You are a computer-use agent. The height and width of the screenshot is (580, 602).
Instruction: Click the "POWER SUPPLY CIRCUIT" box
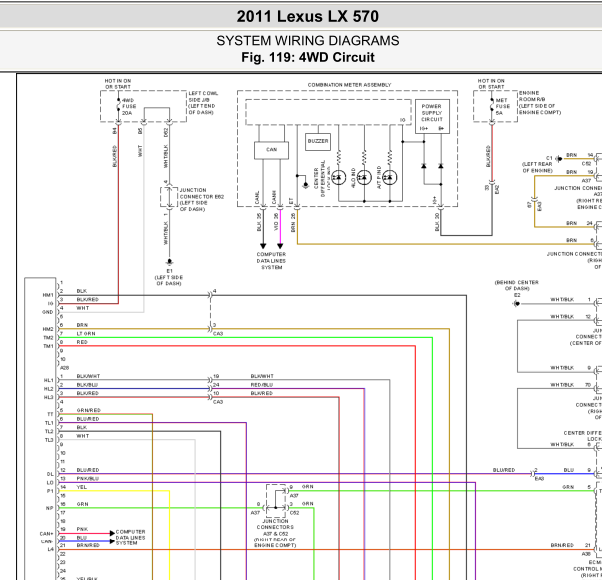coord(432,116)
